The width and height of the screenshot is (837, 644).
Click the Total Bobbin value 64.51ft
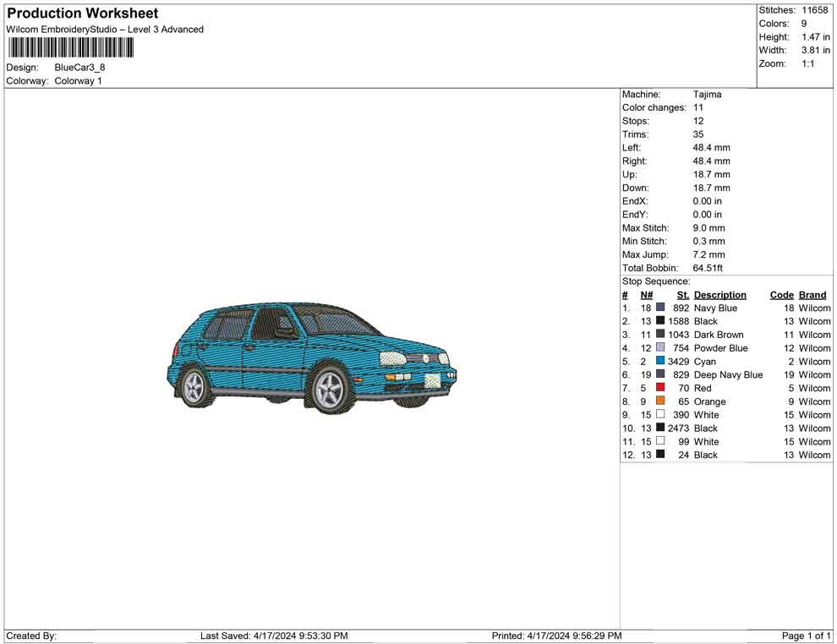tap(708, 268)
